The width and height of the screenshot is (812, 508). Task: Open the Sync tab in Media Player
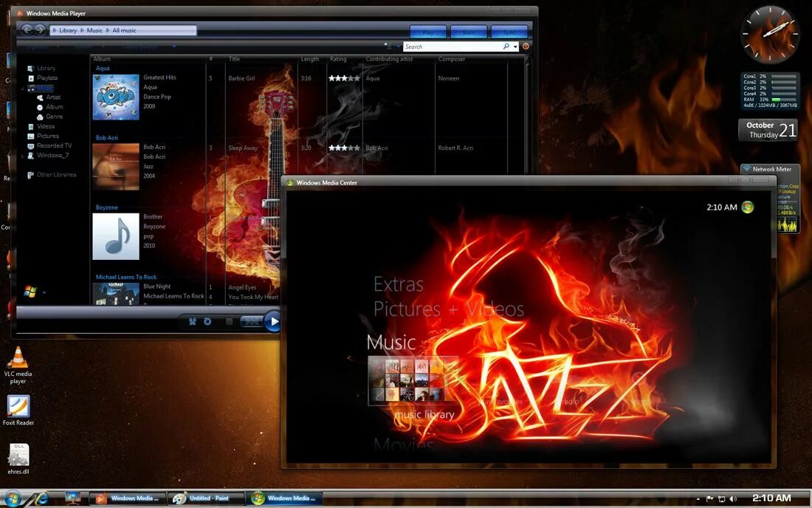pyautogui.click(x=509, y=32)
